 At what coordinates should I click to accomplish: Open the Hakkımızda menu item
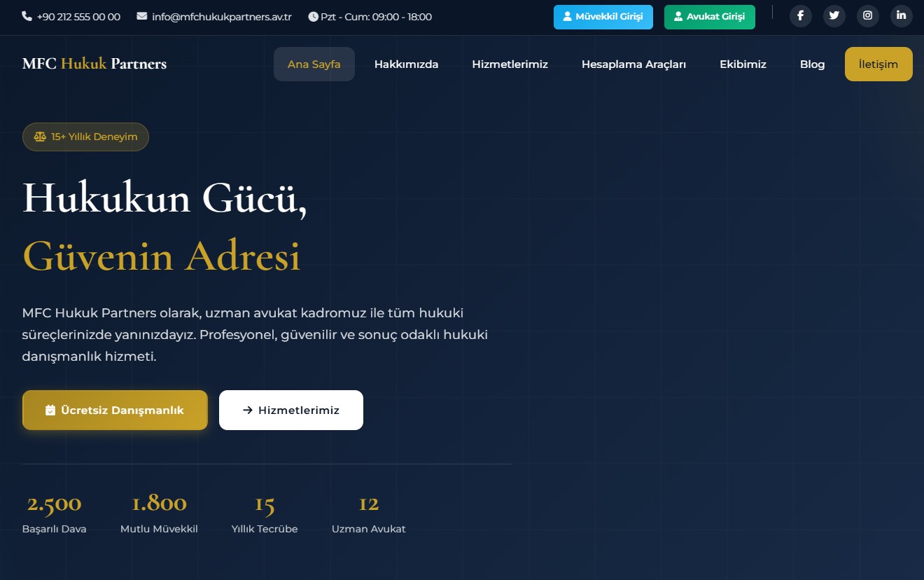(x=406, y=64)
